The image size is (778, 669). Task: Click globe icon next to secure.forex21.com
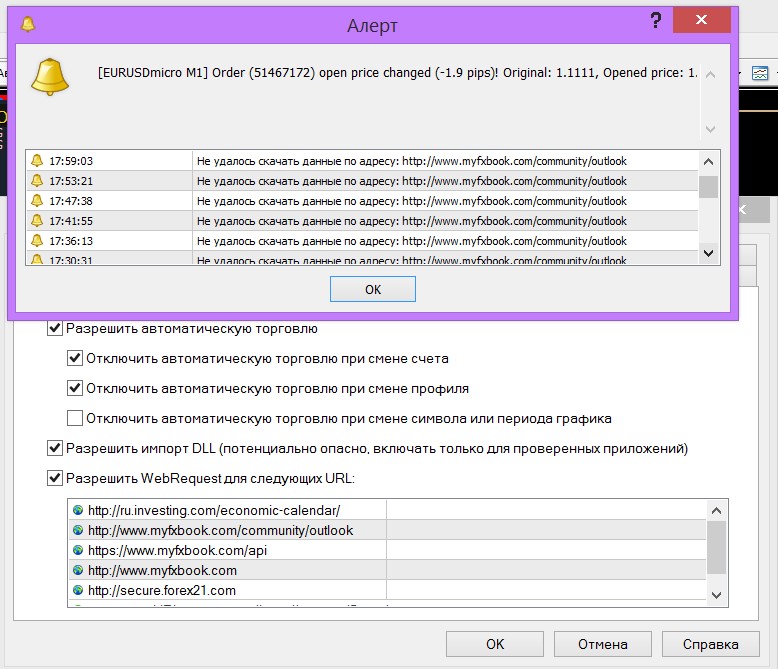click(78, 590)
